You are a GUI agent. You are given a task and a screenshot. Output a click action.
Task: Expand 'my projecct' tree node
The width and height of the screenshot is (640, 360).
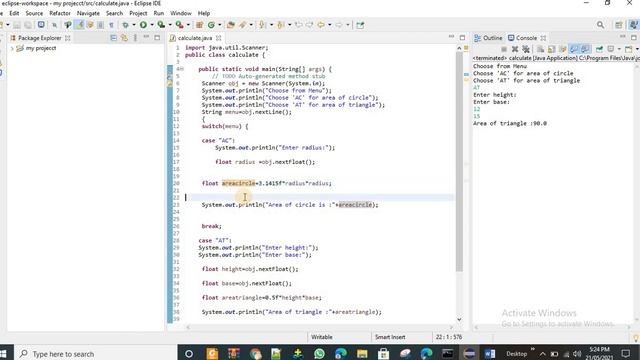(x=12, y=48)
